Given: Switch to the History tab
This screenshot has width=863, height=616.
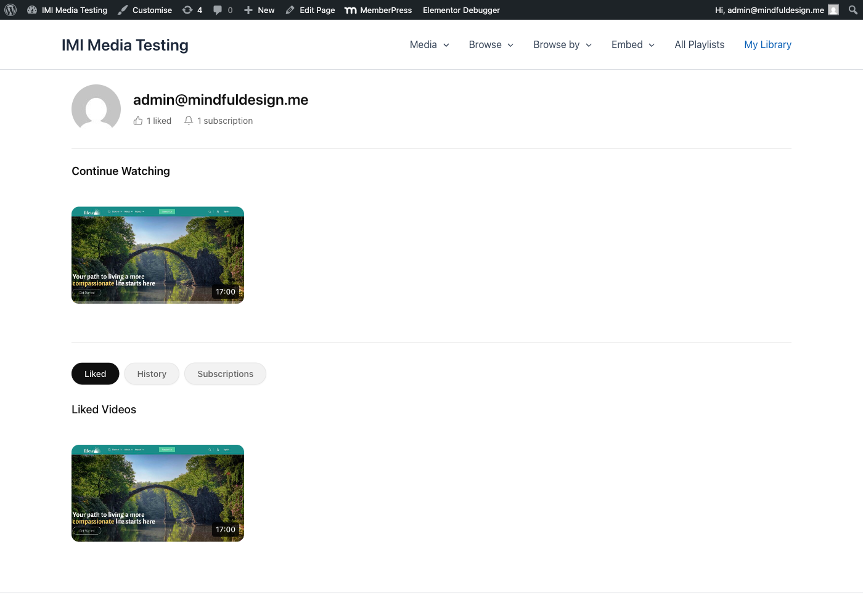Looking at the screenshot, I should coord(152,374).
